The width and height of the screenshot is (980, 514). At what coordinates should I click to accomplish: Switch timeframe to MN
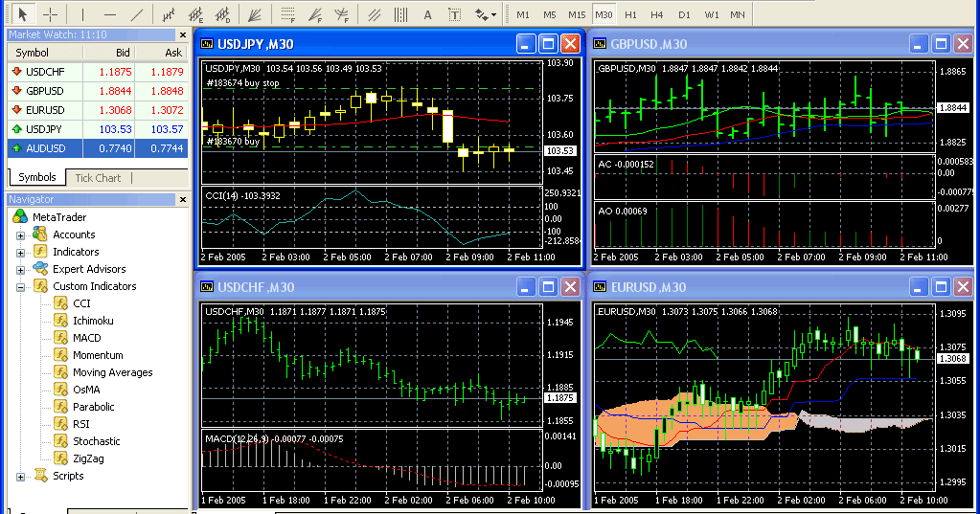pos(738,14)
